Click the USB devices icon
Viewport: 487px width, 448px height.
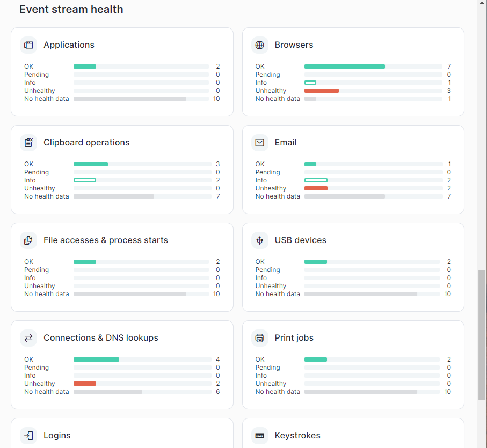click(260, 240)
